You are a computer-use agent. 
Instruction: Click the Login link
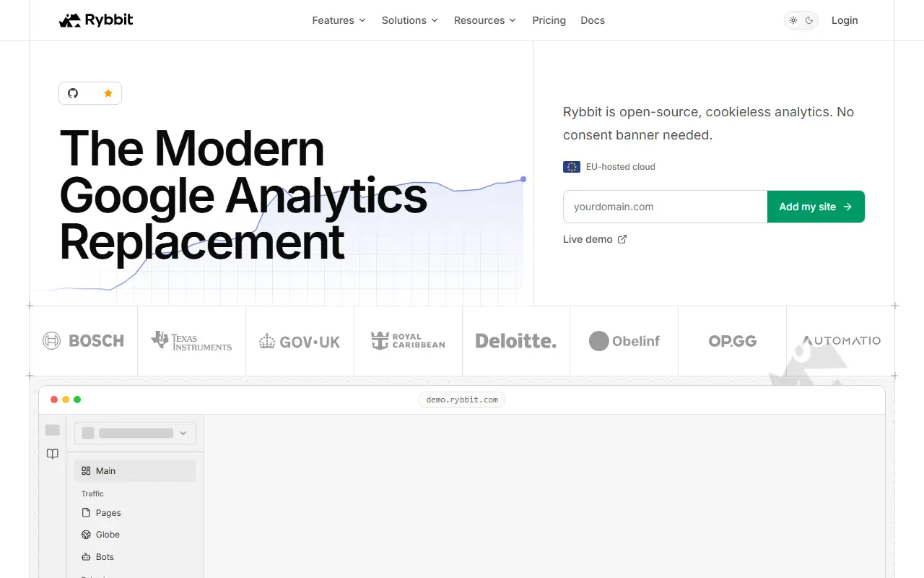tap(845, 20)
